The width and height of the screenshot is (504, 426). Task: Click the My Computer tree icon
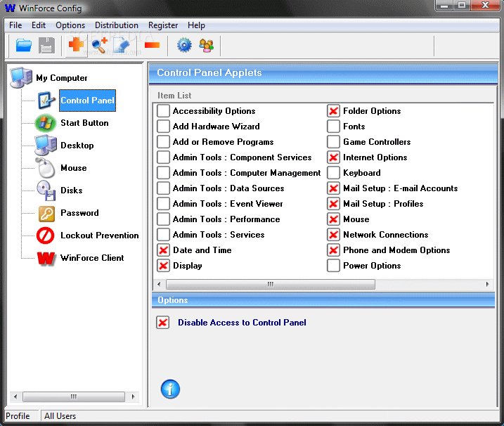click(x=21, y=77)
